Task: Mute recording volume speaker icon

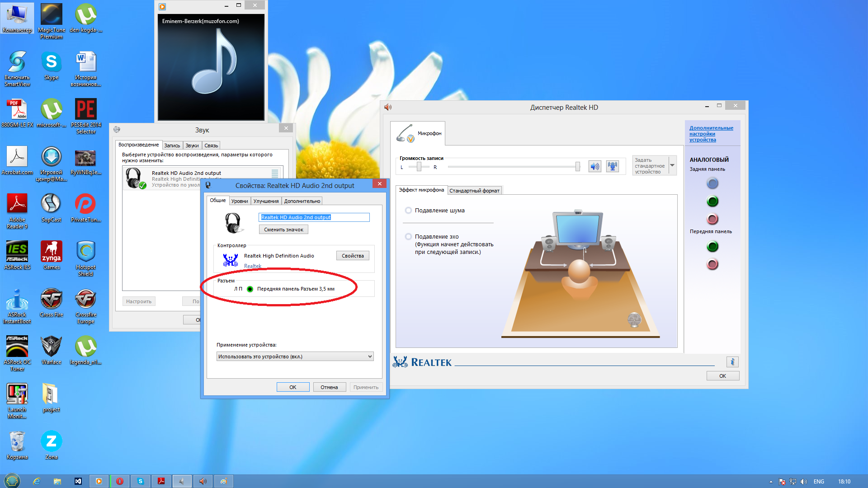Action: [x=594, y=166]
